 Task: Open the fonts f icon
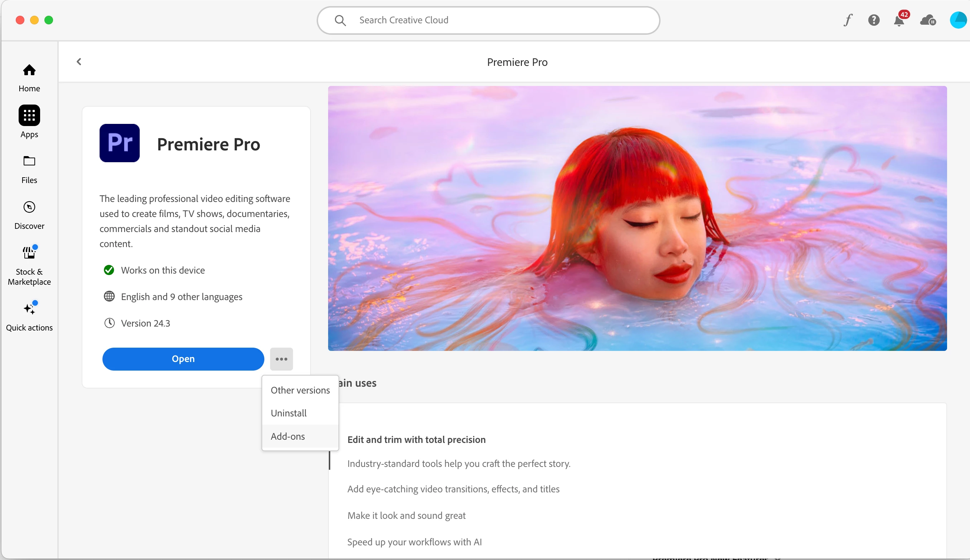(x=847, y=20)
